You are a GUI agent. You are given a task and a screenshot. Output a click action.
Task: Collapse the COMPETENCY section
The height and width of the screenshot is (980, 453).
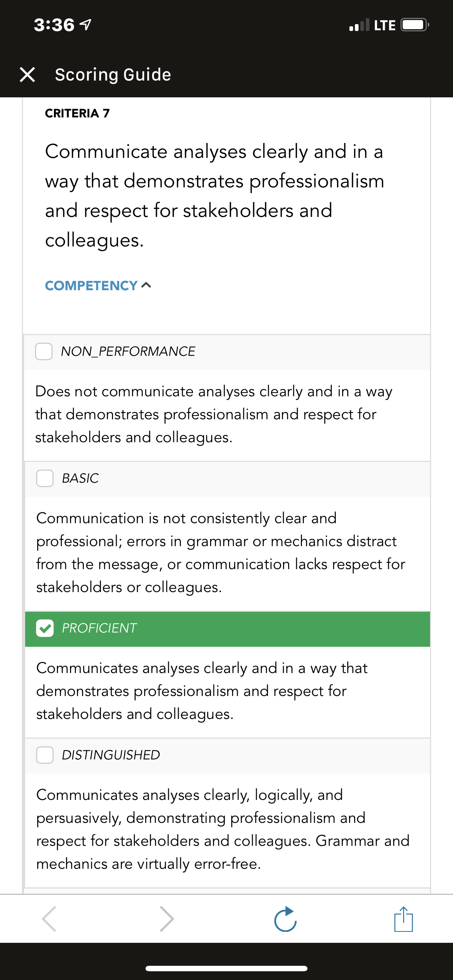tap(98, 285)
